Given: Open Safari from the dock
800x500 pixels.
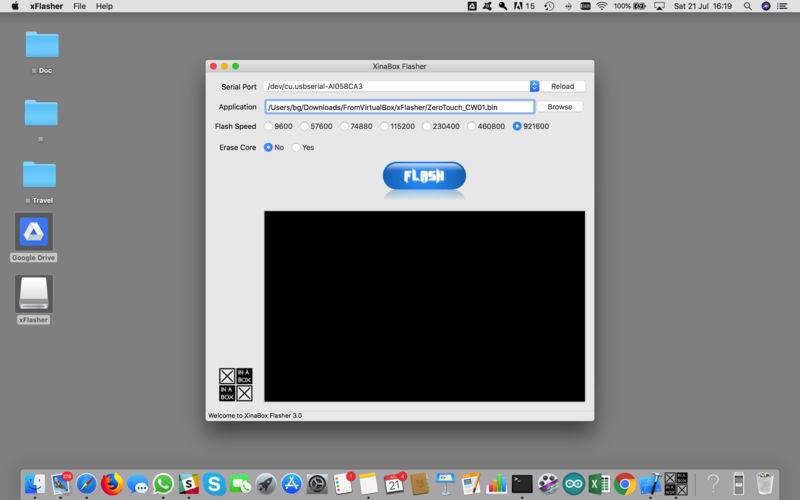Looking at the screenshot, I should [86, 484].
